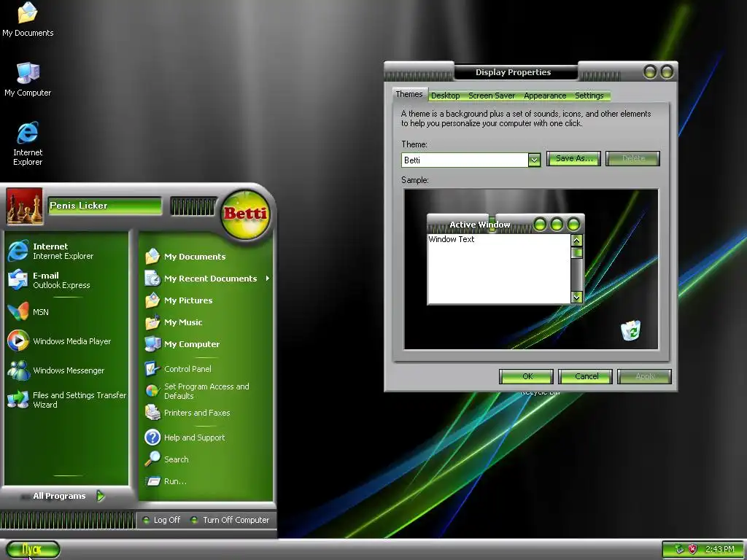The width and height of the screenshot is (747, 560).
Task: Switch to the Appearance tab
Action: (545, 96)
